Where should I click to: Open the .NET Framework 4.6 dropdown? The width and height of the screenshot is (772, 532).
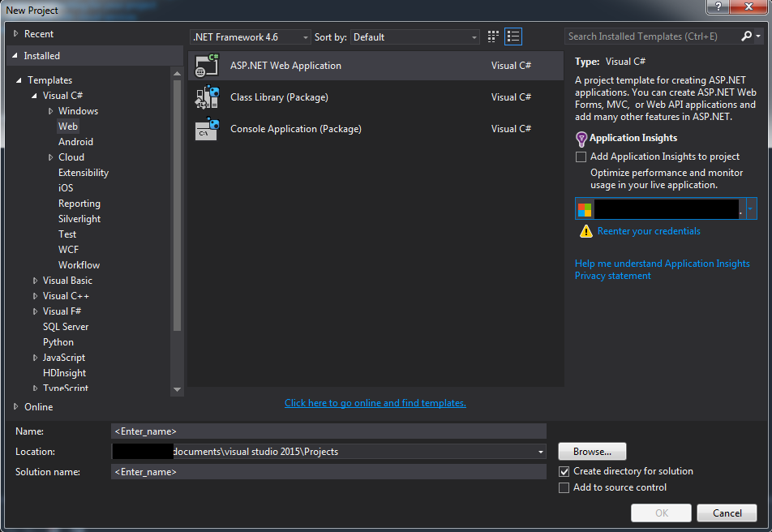point(251,37)
